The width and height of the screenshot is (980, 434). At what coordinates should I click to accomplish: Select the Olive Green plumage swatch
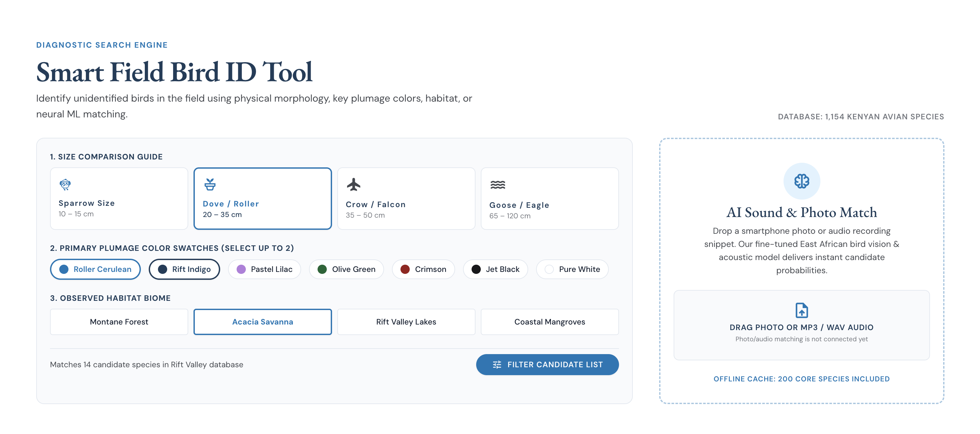coord(346,269)
